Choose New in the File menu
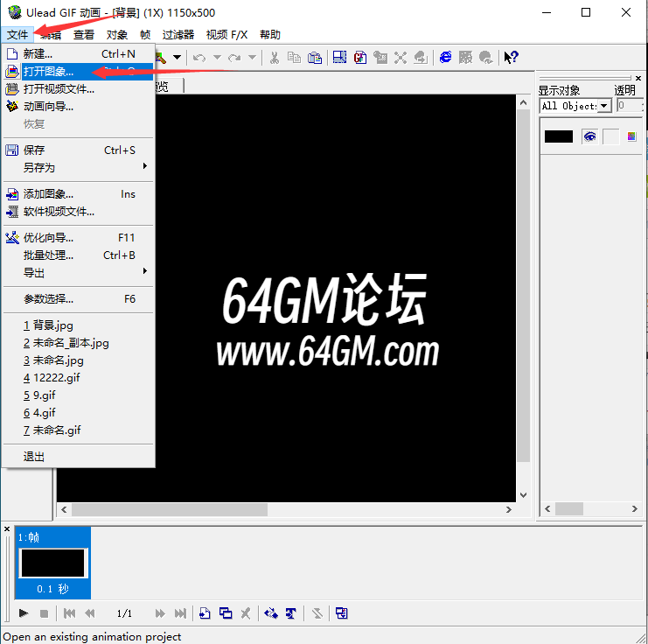This screenshot has width=648, height=644. 78,53
